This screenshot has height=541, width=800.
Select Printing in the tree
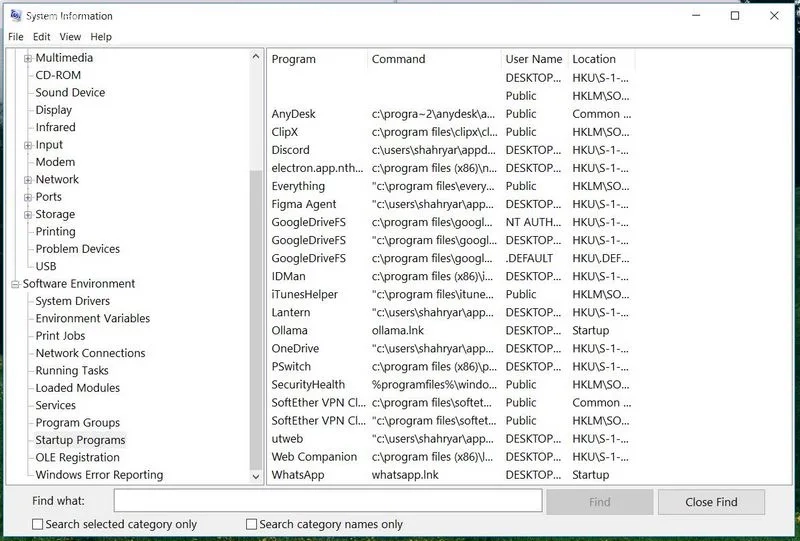pyautogui.click(x=56, y=231)
